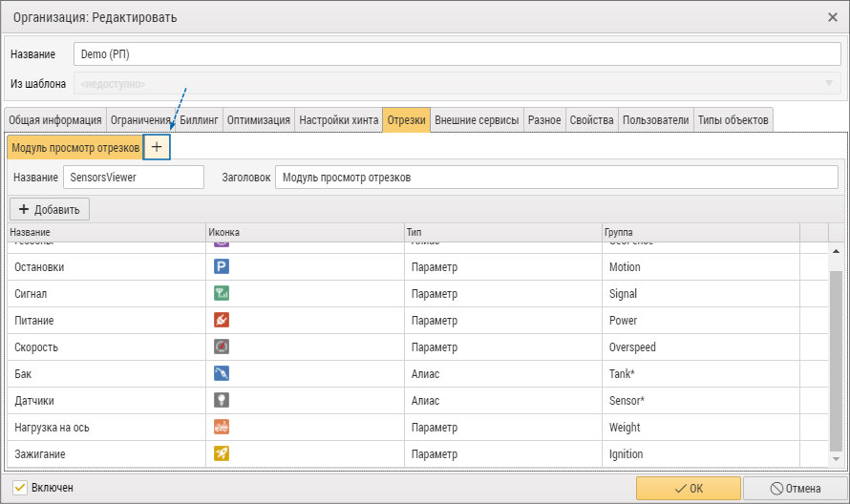Click the yellow rocket icon for Зажигание
The image size is (850, 504).
222,453
